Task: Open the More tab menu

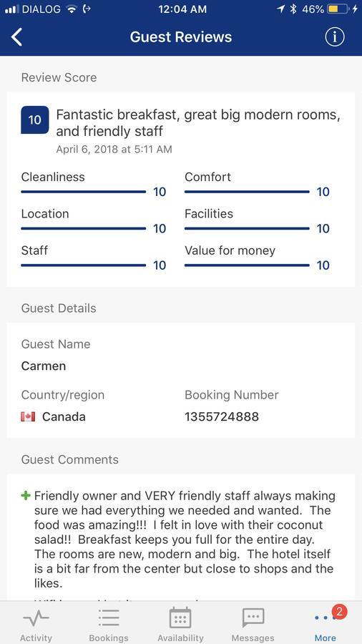Action: click(325, 625)
